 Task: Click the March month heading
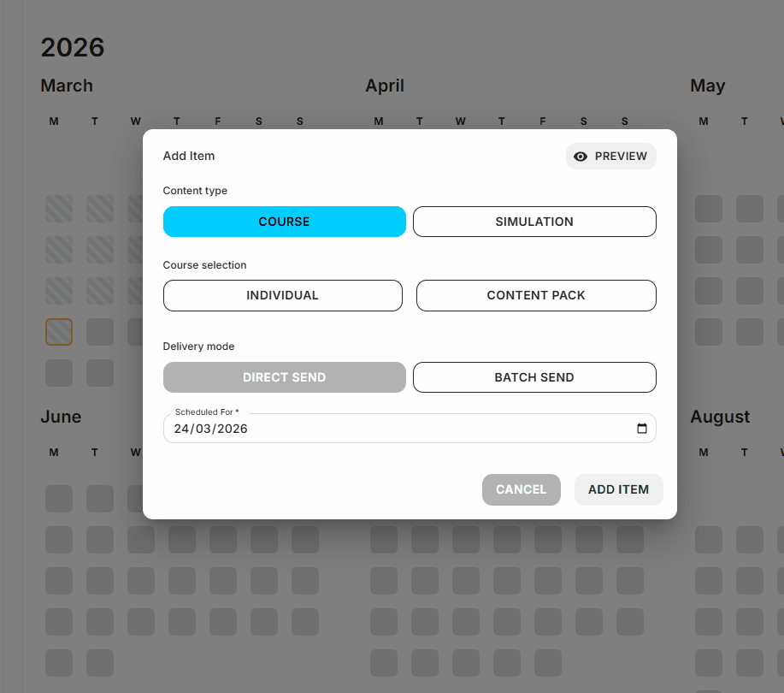(67, 86)
